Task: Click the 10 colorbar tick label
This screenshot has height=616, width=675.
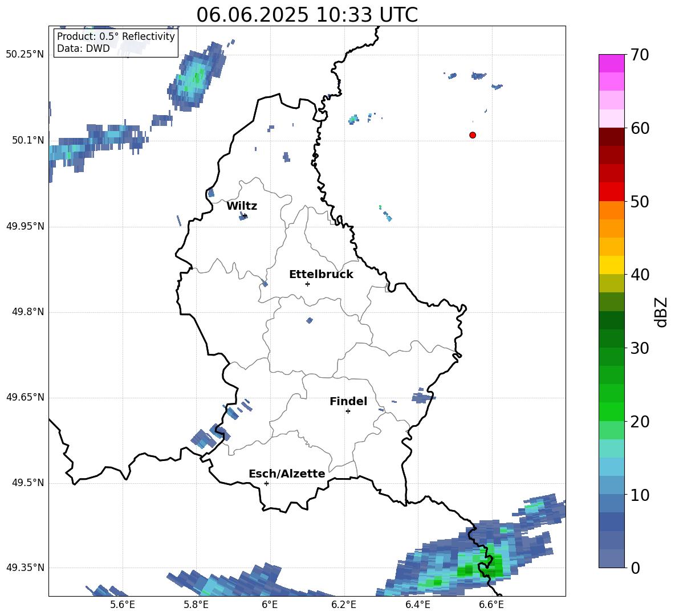Action: tap(640, 495)
